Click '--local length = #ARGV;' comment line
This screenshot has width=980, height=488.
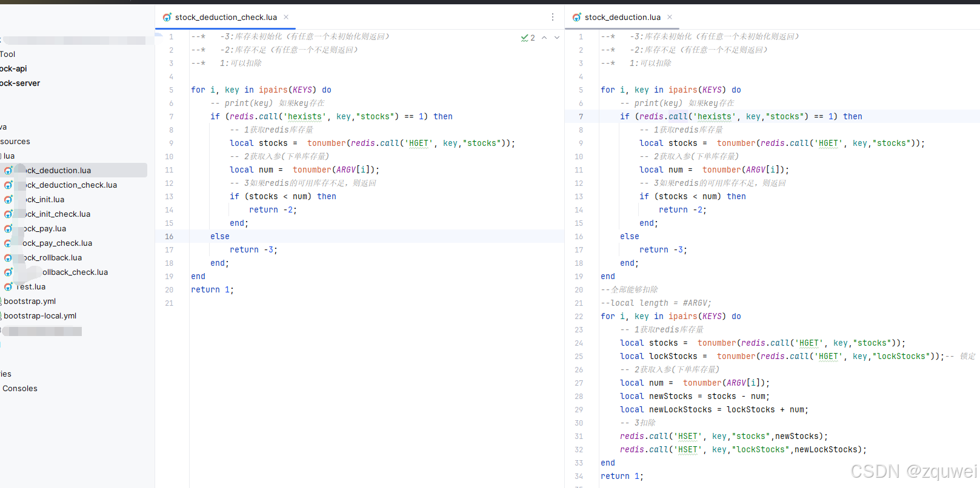click(656, 303)
